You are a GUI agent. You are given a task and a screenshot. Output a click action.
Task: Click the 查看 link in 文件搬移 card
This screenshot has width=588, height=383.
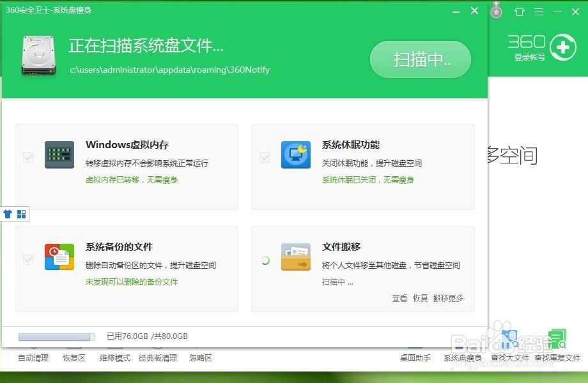(x=399, y=298)
